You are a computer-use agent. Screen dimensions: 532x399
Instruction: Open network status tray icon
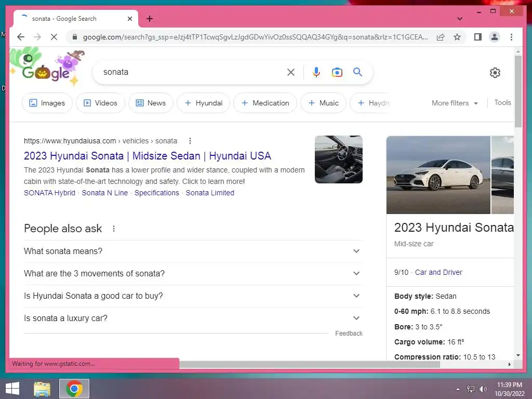pos(471,389)
